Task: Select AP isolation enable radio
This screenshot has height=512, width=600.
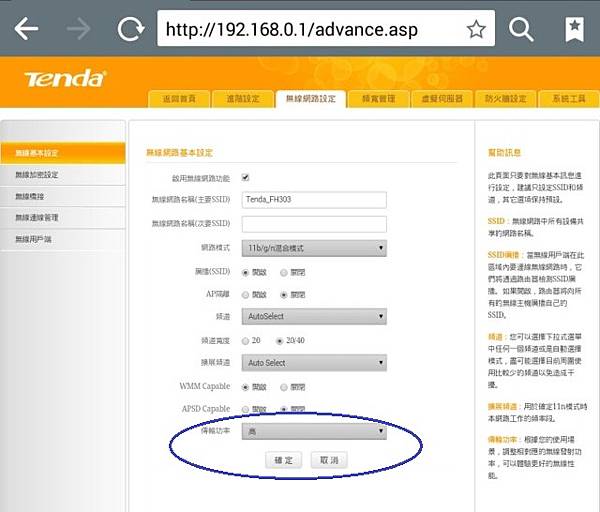Action: [x=246, y=295]
